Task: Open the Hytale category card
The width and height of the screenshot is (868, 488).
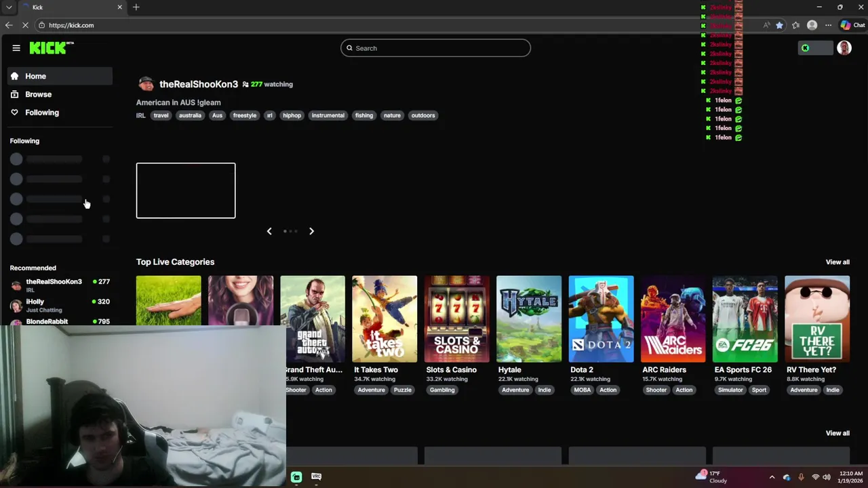Action: coord(529,319)
